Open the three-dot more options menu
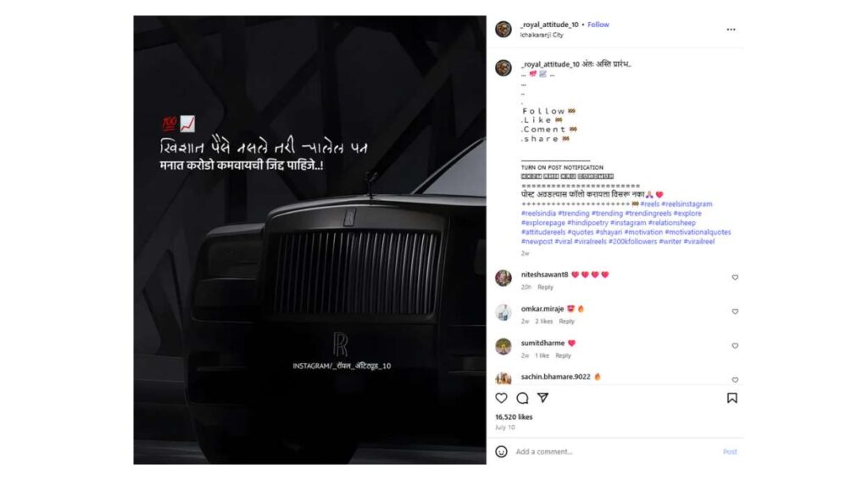Screen dimensions: 868x486 731,30
